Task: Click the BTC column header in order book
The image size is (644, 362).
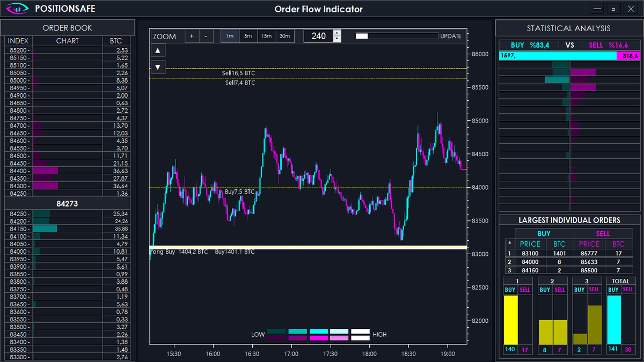Action: [x=116, y=41]
